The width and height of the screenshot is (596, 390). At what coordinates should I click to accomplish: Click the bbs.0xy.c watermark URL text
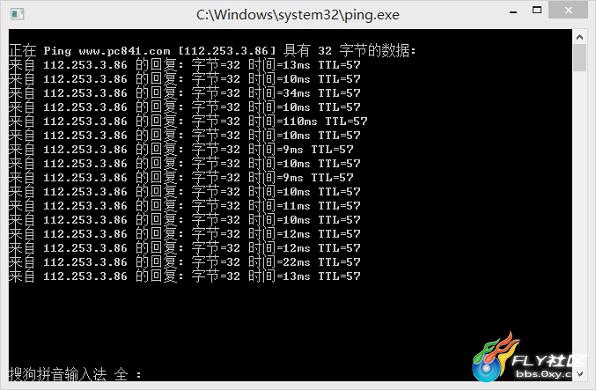point(544,374)
